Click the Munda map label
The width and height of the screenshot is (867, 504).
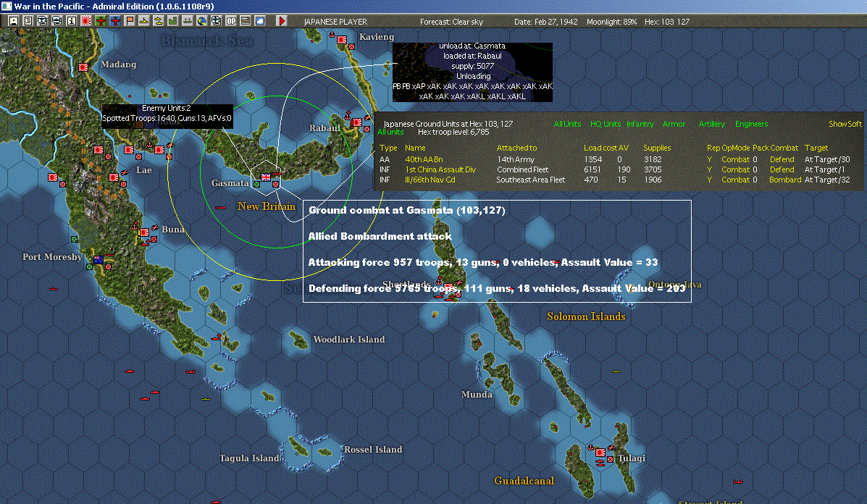pos(477,394)
